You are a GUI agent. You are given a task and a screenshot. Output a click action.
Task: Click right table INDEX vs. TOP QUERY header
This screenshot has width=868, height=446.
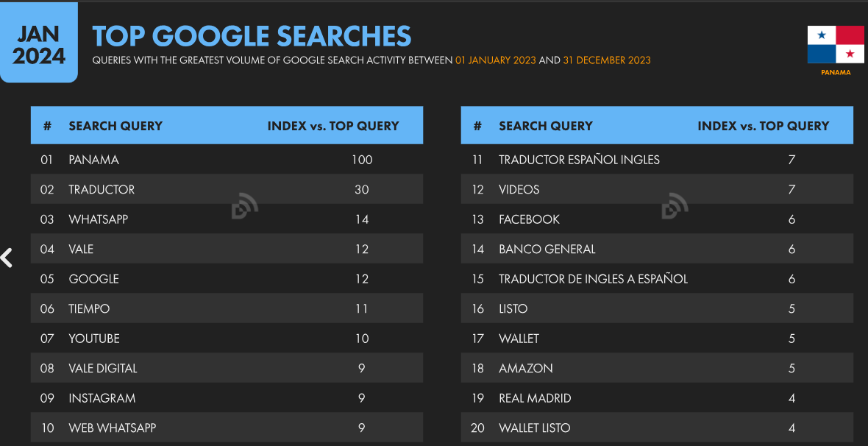[x=764, y=126]
